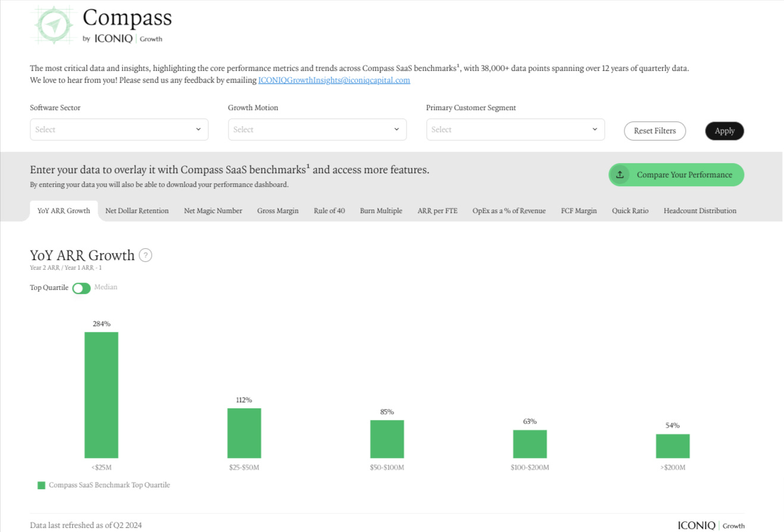
Task: Click the 63% value label
Action: point(530,422)
